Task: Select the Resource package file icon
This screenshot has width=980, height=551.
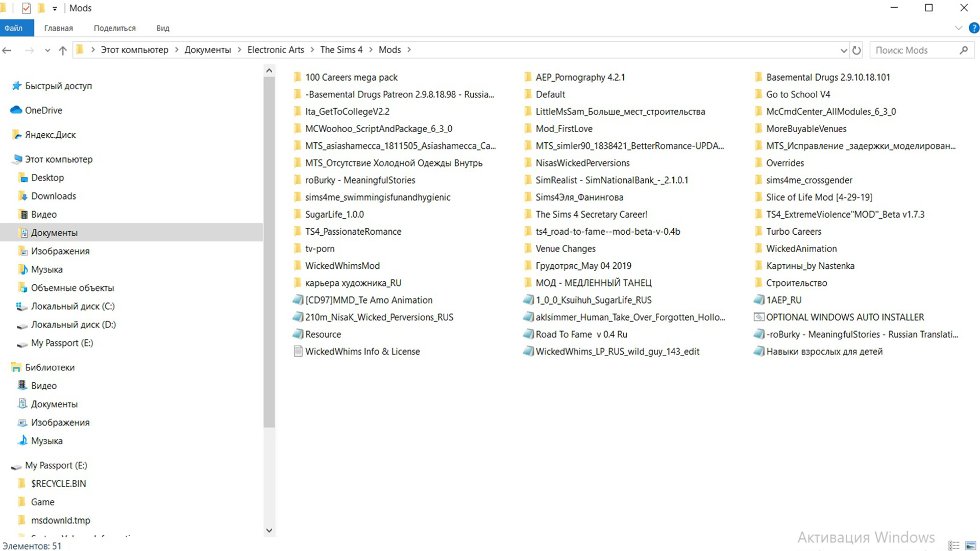Action: (x=298, y=334)
